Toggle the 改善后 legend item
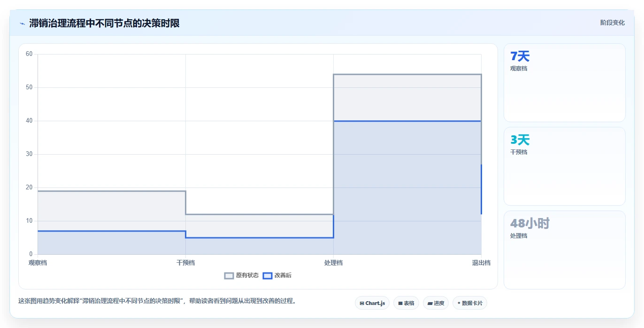This screenshot has width=644, height=328. [277, 275]
